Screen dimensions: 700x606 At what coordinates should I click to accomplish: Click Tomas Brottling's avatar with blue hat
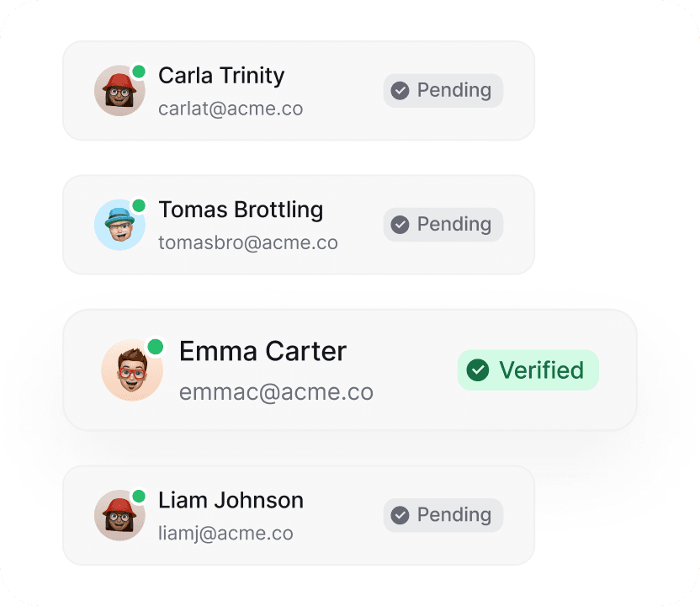[119, 225]
